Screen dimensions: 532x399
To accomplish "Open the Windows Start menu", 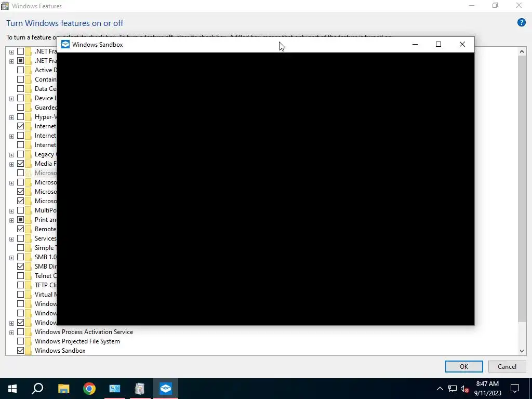I will coord(12,389).
